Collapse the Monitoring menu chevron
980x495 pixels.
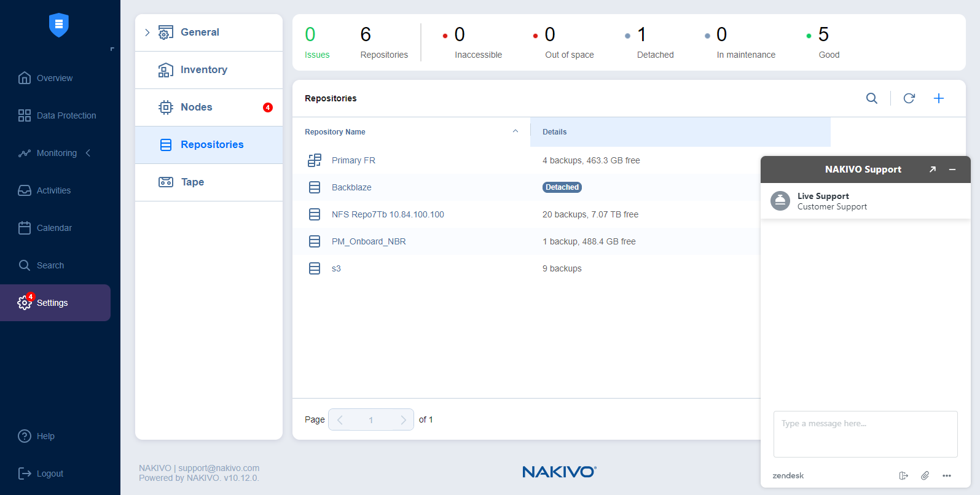pos(88,153)
